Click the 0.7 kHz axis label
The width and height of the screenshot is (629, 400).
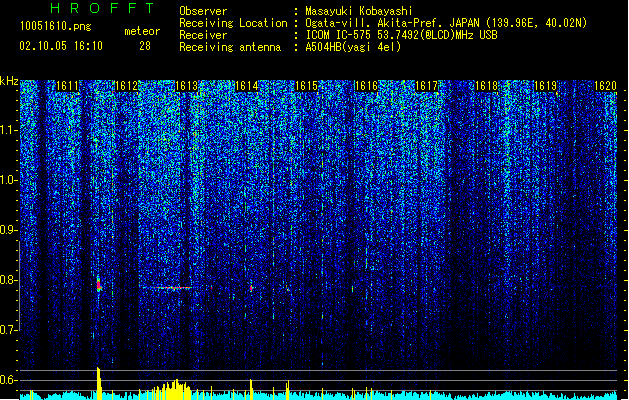[x=8, y=330]
